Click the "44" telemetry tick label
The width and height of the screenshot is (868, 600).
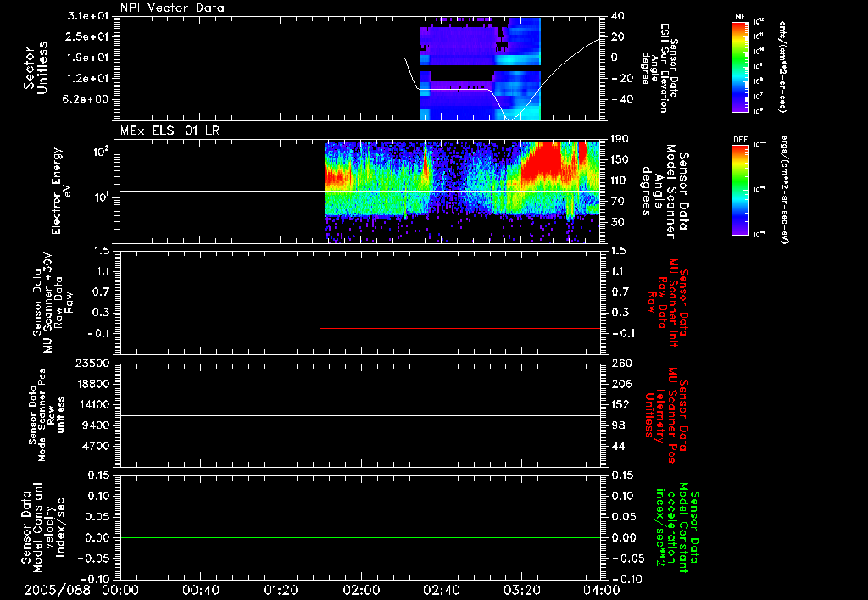click(618, 446)
